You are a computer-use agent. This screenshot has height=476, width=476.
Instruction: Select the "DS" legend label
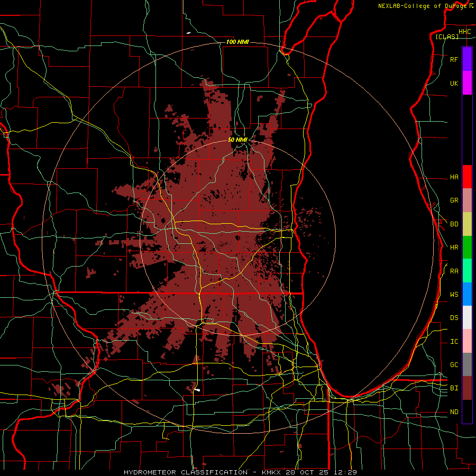pos(454,318)
